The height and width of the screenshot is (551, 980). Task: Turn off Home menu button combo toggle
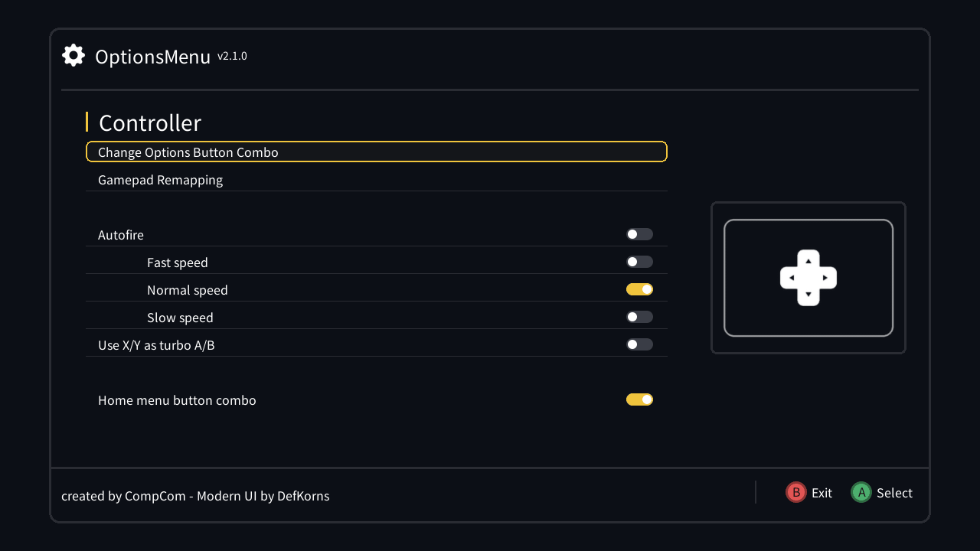[x=639, y=399]
